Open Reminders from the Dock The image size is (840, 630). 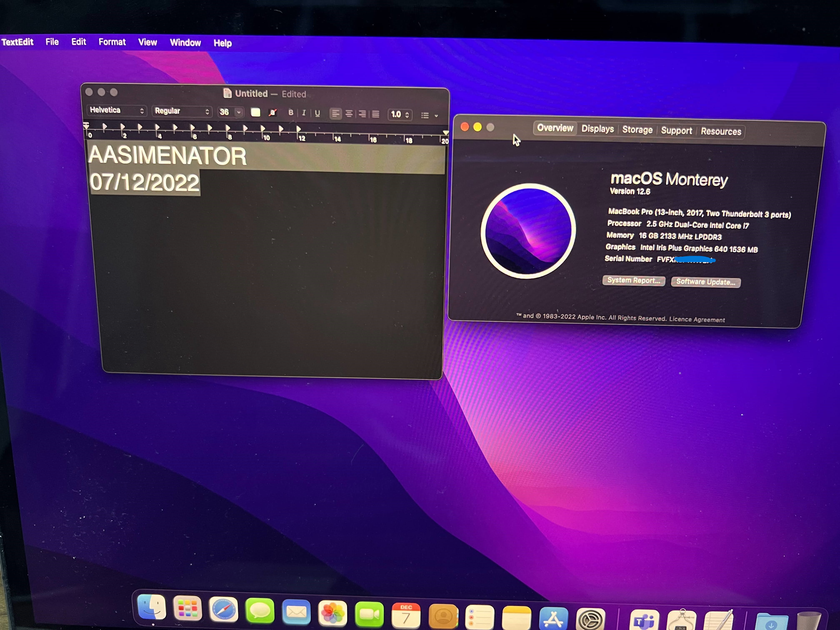[x=480, y=618]
